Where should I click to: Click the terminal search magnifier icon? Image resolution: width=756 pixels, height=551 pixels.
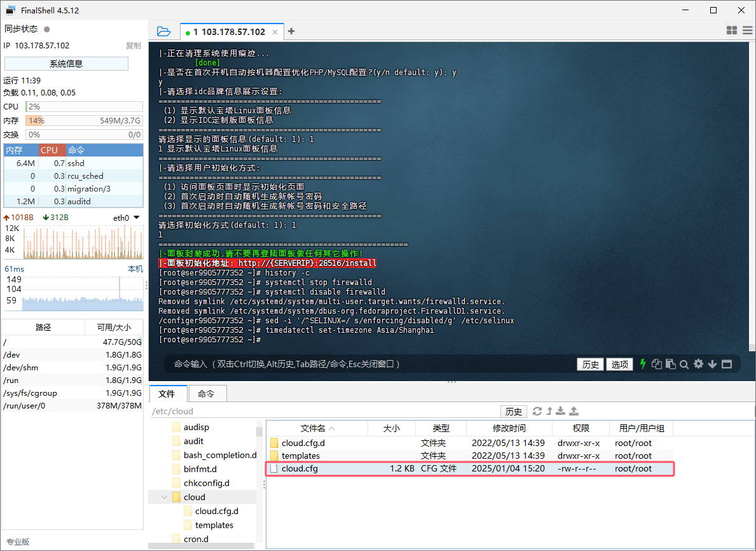(x=684, y=364)
